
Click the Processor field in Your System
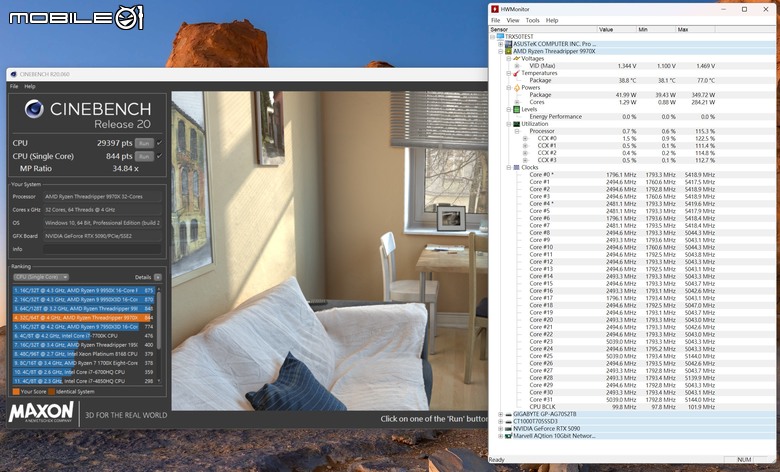(x=102, y=196)
